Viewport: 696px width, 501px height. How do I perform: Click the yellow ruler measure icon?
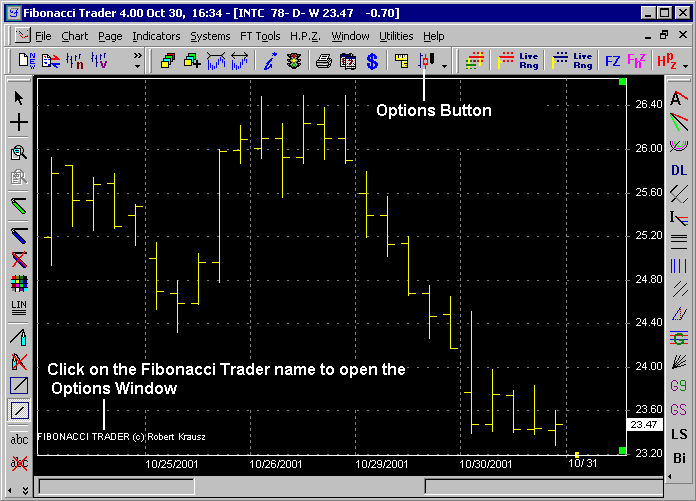[x=402, y=60]
